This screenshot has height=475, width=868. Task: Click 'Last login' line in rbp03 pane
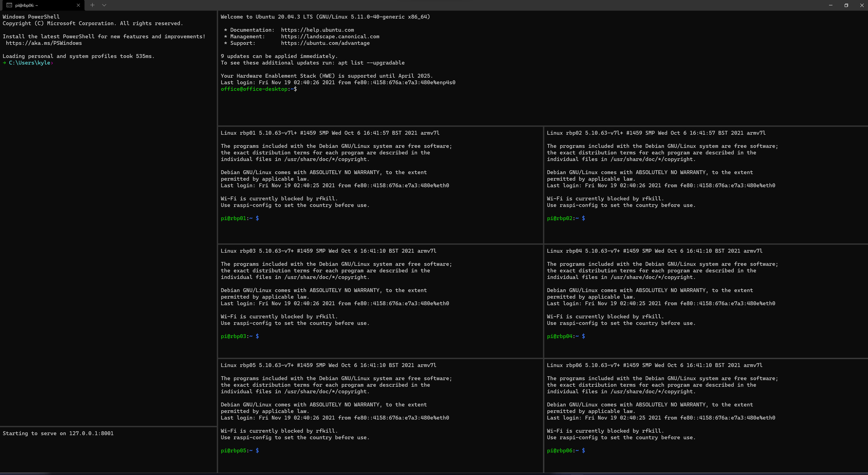335,304
